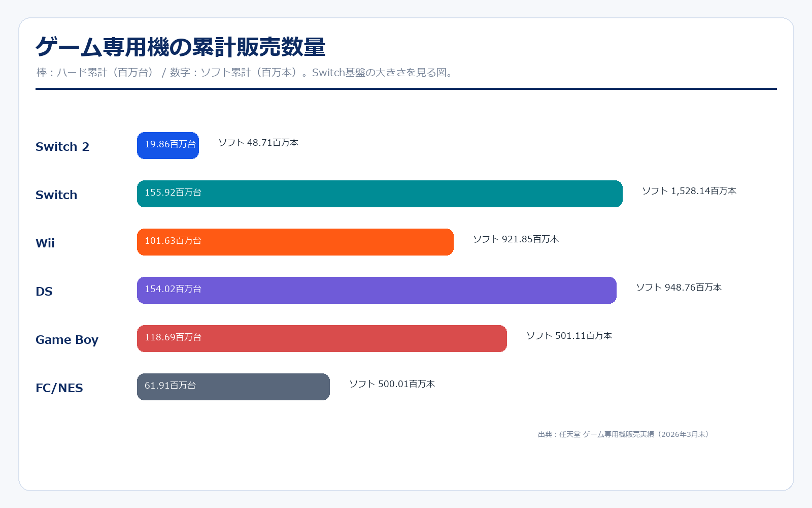Image resolution: width=812 pixels, height=508 pixels.
Task: Click the ソフト 500.01百万本 value
Action: 392,384
